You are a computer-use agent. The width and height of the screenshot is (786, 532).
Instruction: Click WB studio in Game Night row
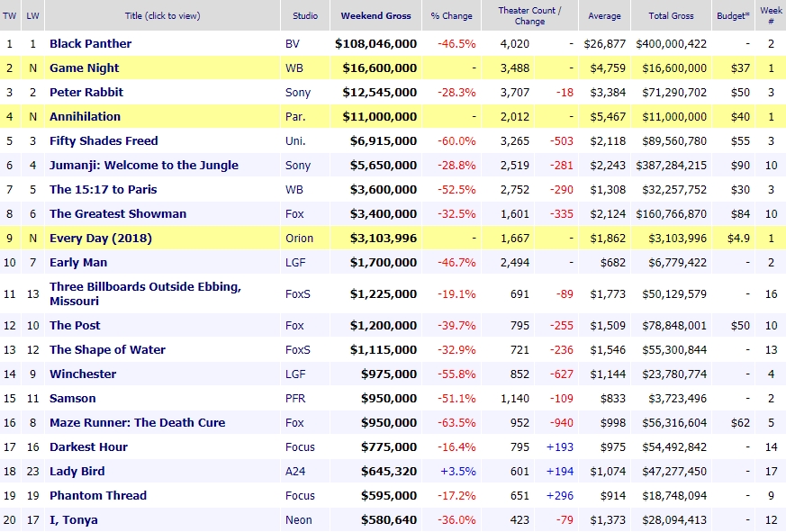click(x=294, y=68)
